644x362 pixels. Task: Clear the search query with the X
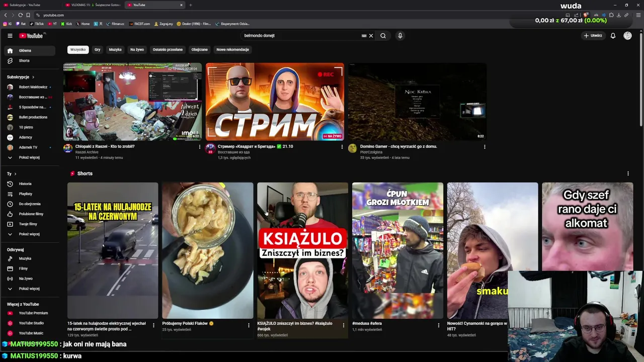click(371, 36)
